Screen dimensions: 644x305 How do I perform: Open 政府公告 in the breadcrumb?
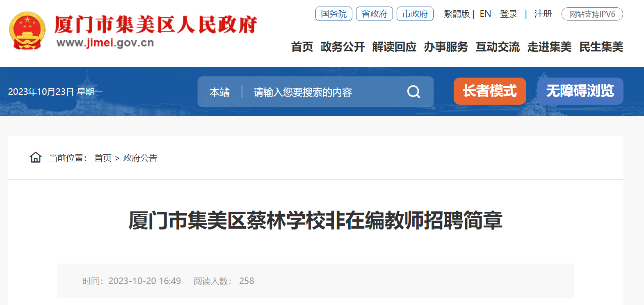click(140, 158)
